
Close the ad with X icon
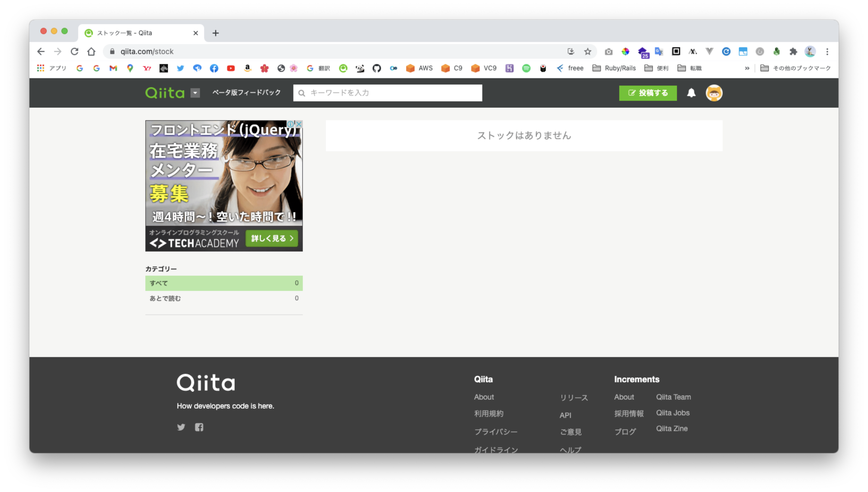[x=299, y=124]
